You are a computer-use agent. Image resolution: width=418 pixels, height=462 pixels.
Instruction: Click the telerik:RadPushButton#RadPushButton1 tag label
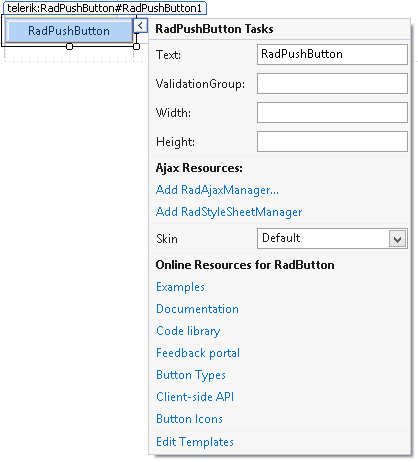coord(105,8)
